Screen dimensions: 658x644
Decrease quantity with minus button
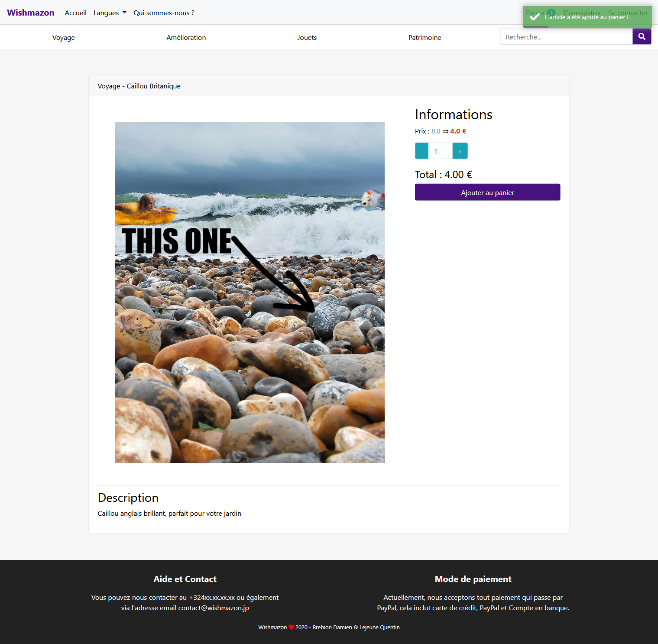tap(421, 151)
